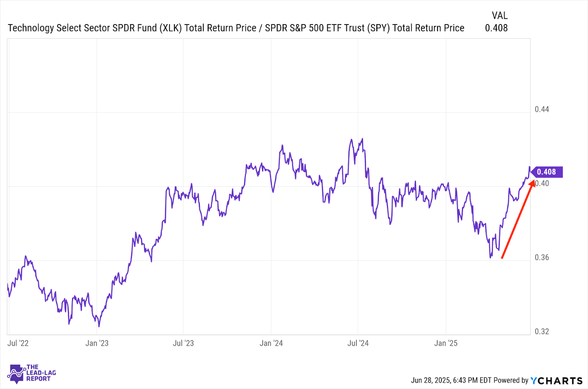Click 'THE LEAD-LAG REPORT' text
588x389 pixels.
(41, 374)
